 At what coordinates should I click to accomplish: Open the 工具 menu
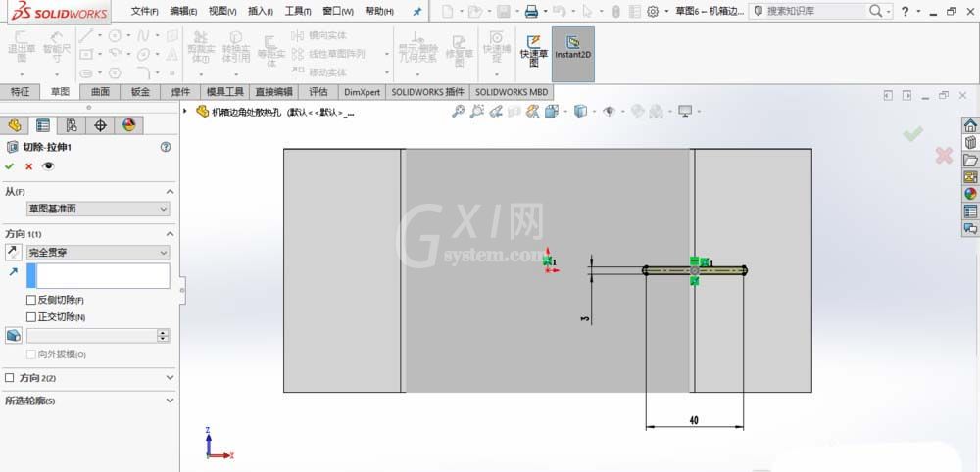pos(298,11)
